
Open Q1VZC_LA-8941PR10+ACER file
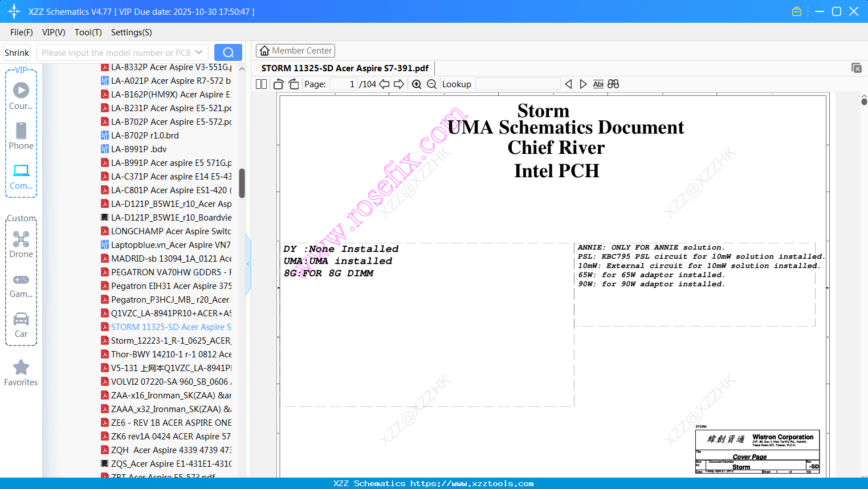click(166, 313)
